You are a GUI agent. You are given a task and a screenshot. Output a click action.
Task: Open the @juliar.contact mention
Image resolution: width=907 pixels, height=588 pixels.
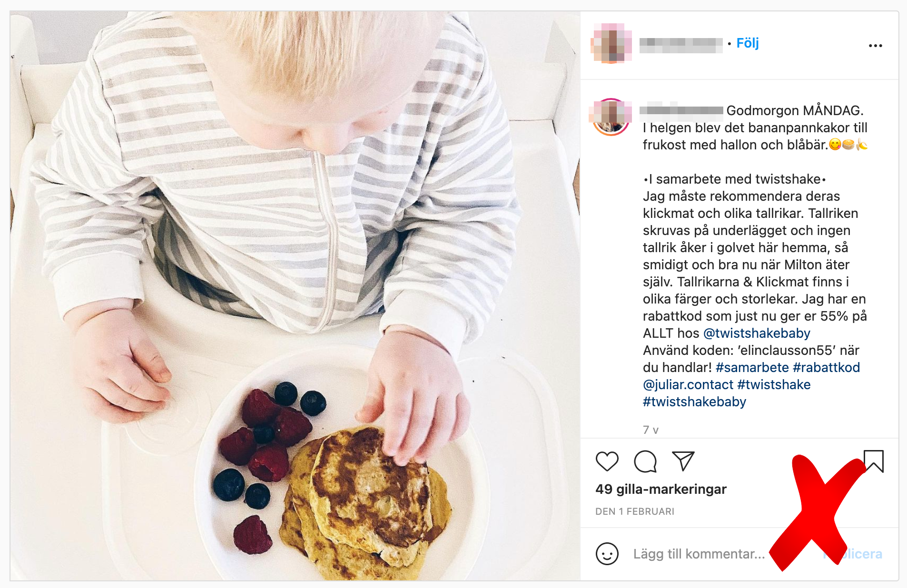tap(688, 384)
